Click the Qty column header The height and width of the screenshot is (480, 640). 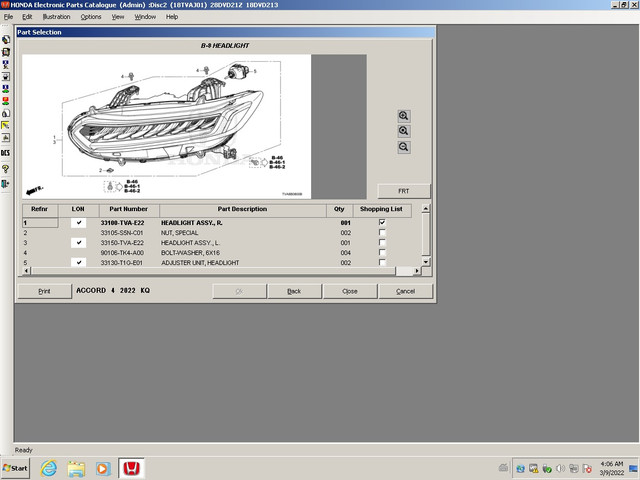339,209
